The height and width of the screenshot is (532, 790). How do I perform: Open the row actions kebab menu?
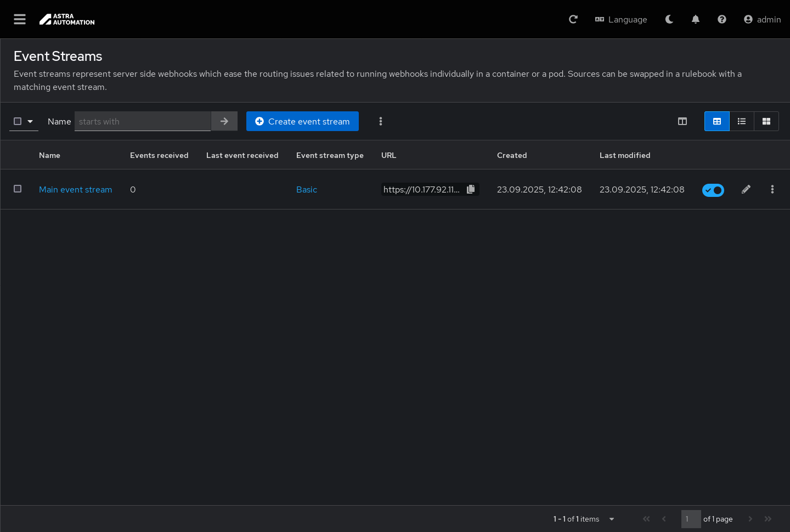pyautogui.click(x=772, y=189)
